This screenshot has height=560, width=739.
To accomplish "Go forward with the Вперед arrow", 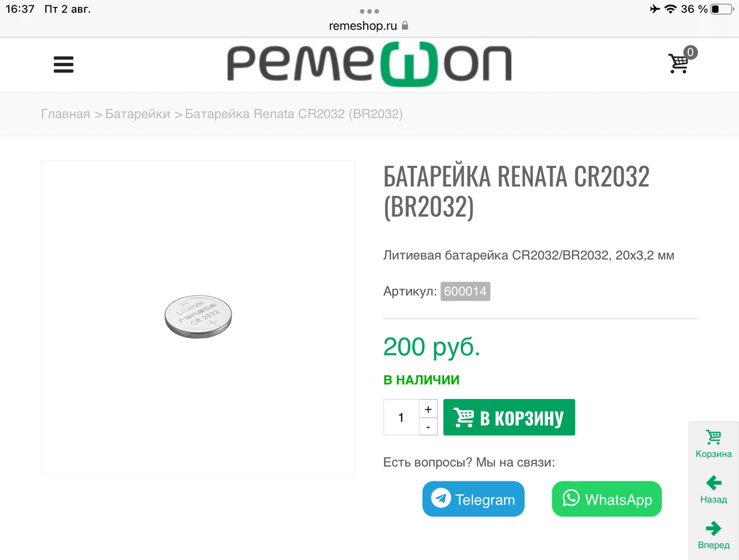I will [x=714, y=535].
